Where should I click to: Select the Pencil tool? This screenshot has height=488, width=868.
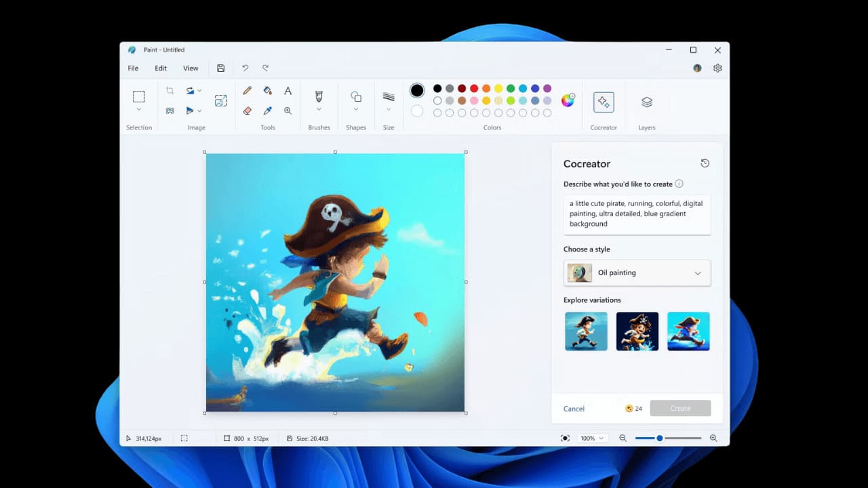[247, 90]
